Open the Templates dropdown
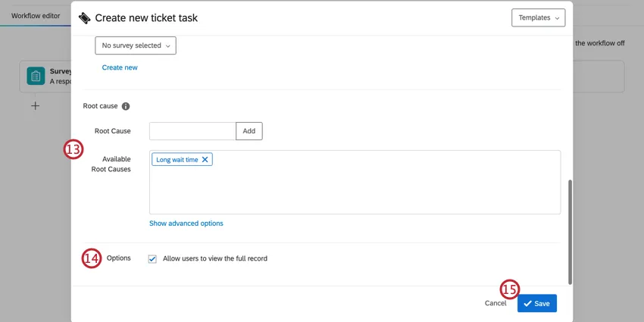644x322 pixels. pos(539,17)
